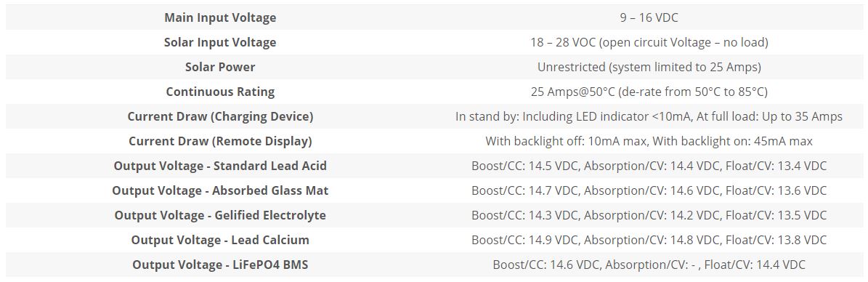Image resolution: width=868 pixels, height=282 pixels.
Task: Click Current Draw (Charging Device) label
Action: coord(220,116)
